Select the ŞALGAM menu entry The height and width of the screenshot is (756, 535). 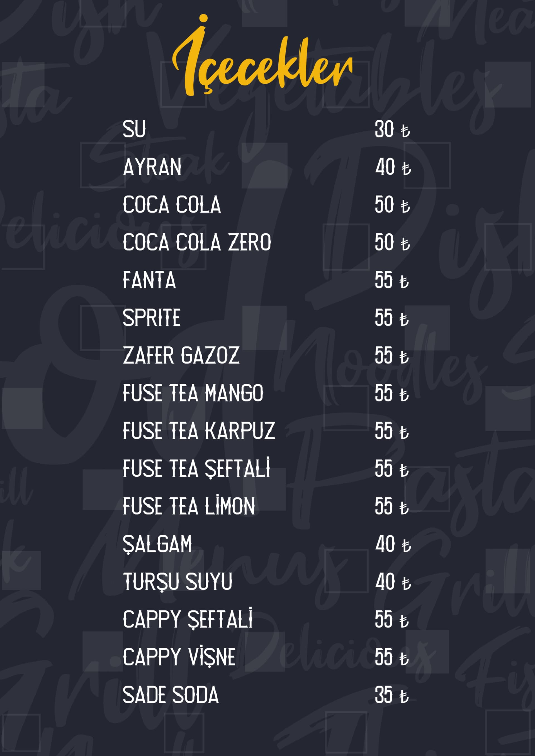pyautogui.click(x=157, y=544)
